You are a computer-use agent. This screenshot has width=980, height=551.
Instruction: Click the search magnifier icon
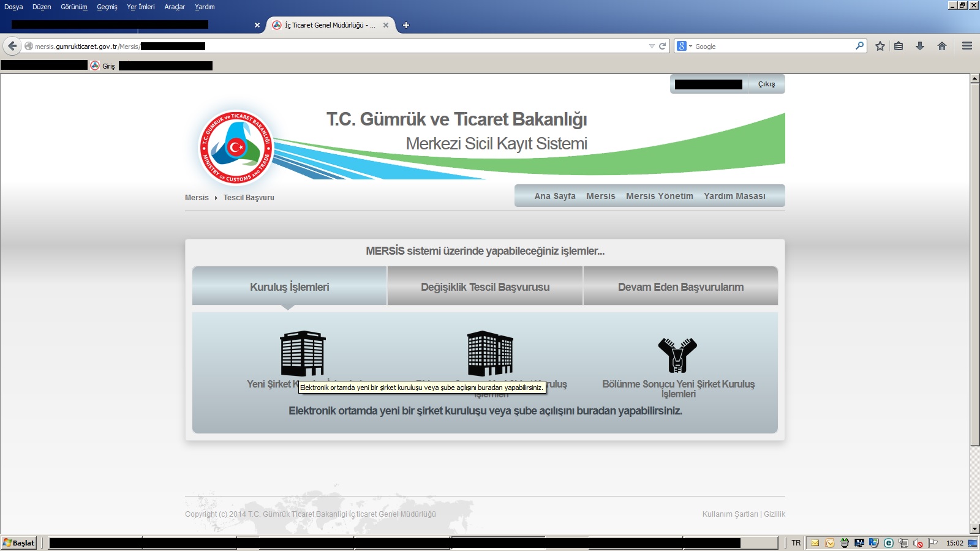click(859, 46)
